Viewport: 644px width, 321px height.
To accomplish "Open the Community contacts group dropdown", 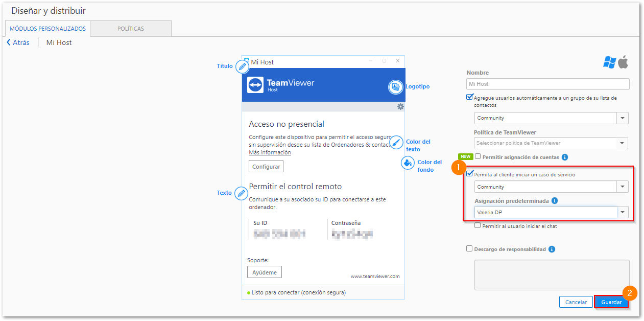I will coord(551,118).
